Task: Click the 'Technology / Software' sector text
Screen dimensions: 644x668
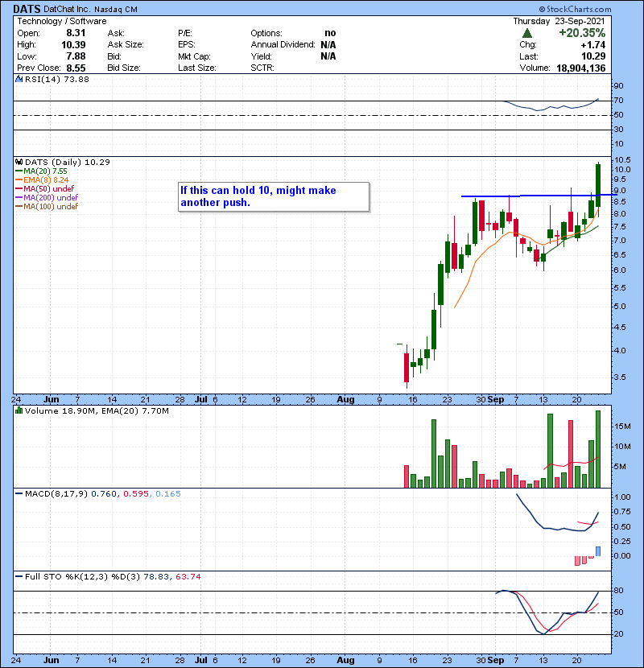Action: point(62,21)
